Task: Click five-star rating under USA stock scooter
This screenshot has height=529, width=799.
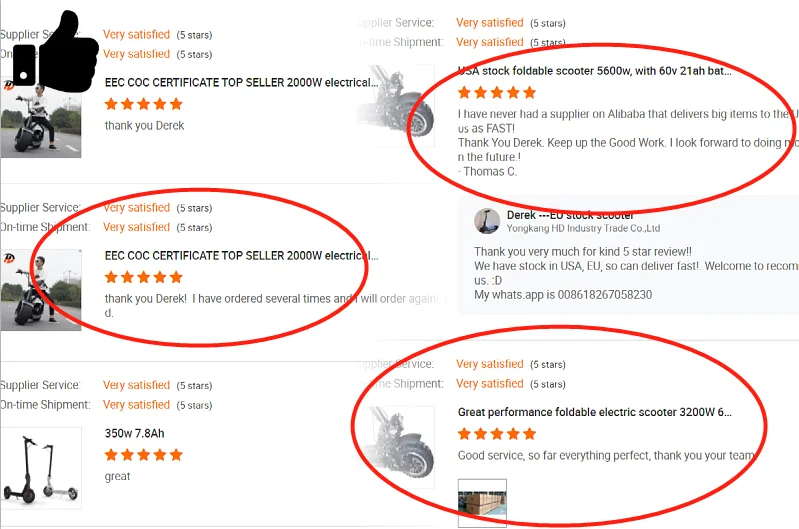Action: (496, 93)
